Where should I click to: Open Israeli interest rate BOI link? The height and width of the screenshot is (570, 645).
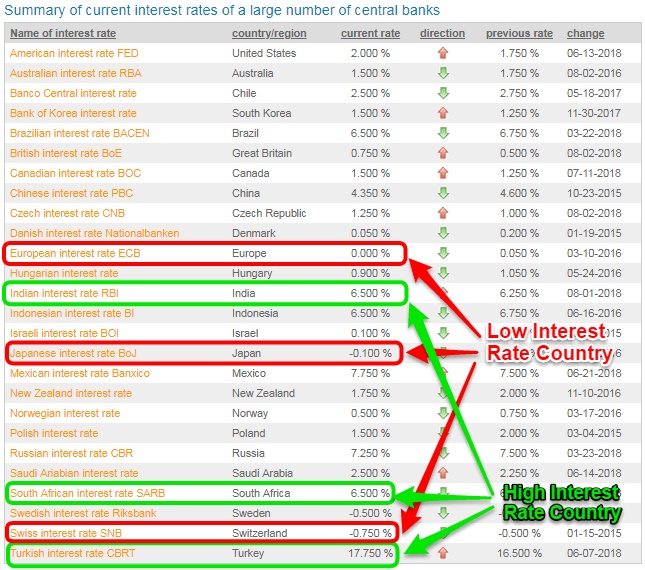click(64, 334)
